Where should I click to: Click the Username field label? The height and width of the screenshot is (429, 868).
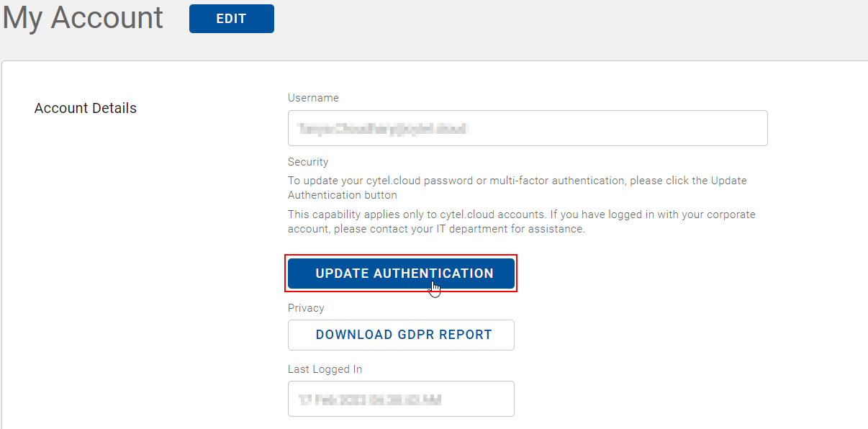313,97
